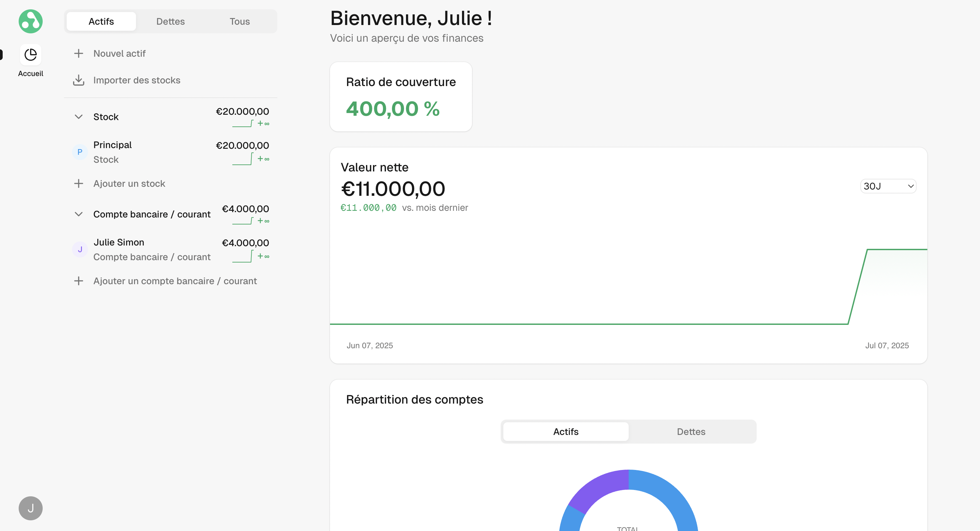Switch to the Tous sidebar tab
Screen dimensions: 980x531
pyautogui.click(x=240, y=21)
